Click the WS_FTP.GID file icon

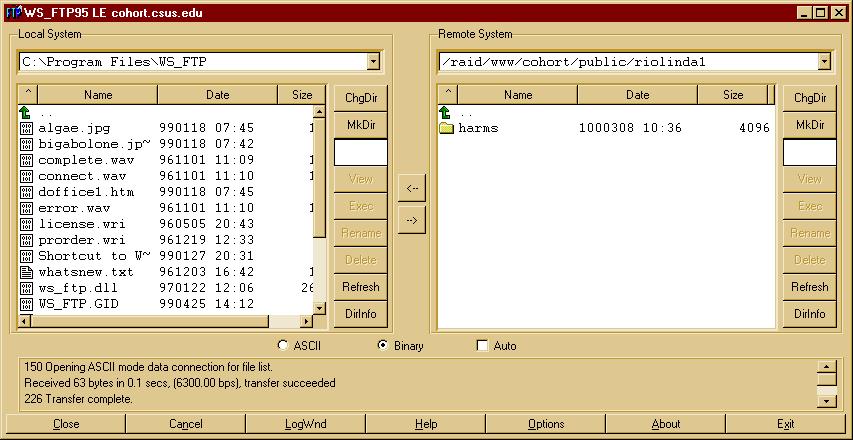pos(26,304)
